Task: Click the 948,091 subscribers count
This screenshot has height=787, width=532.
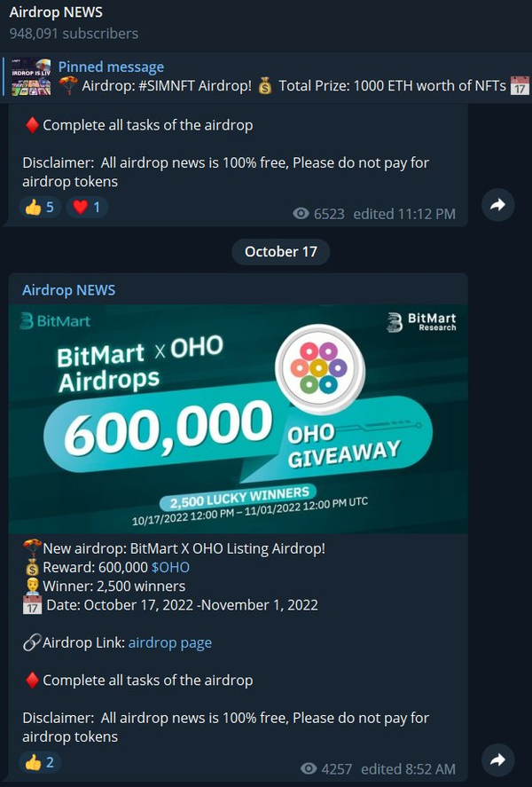Action: click(x=74, y=34)
